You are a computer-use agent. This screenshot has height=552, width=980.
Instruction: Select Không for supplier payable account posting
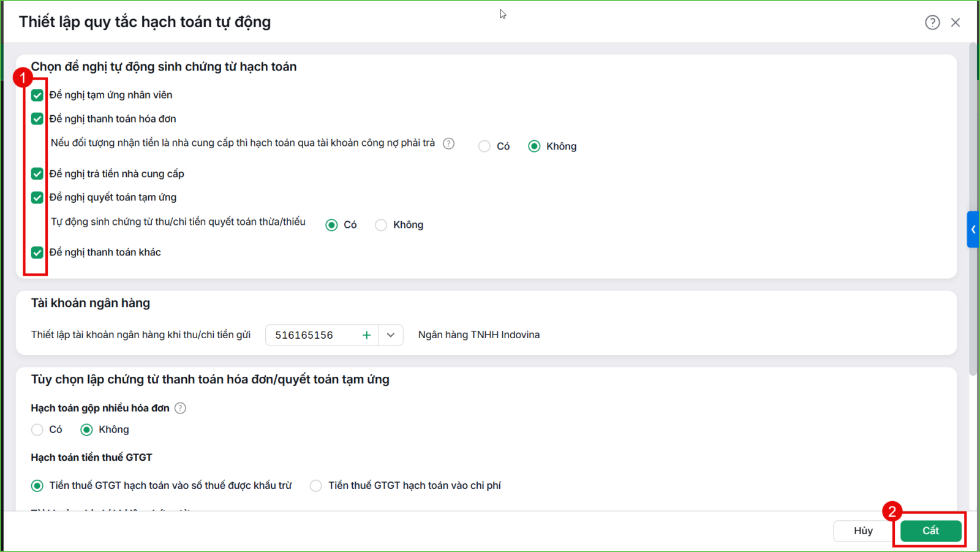[534, 146]
